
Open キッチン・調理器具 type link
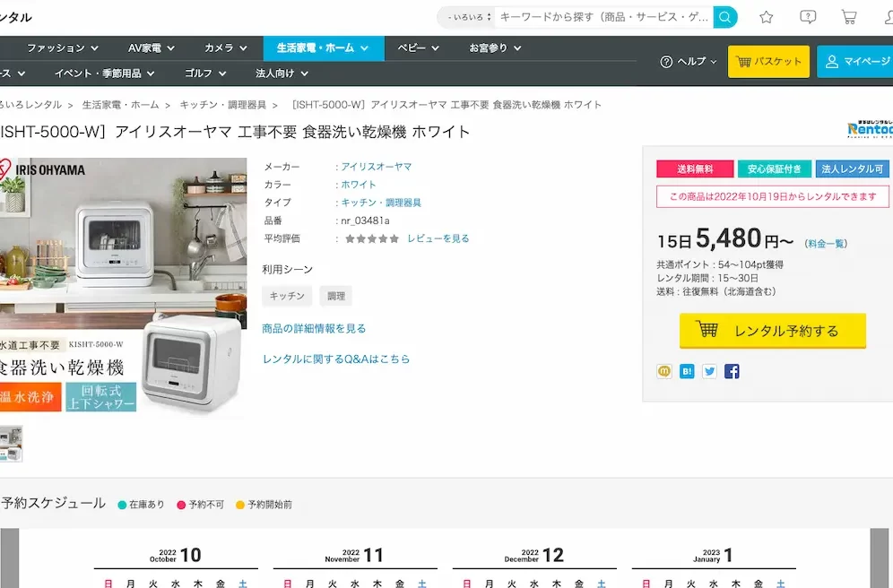381,203
